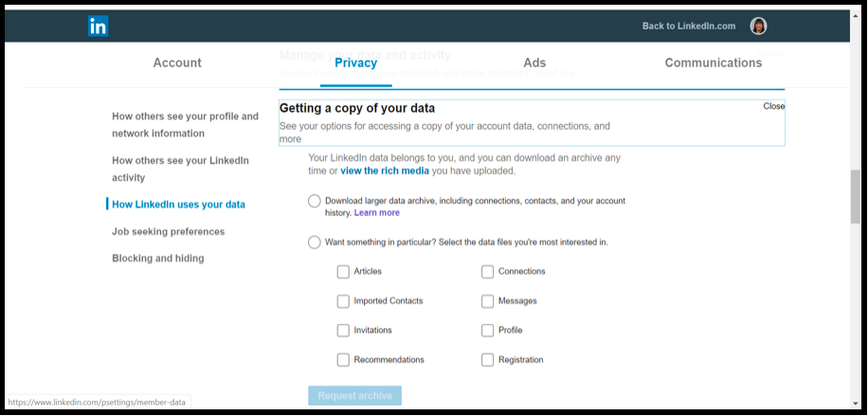Open the Ads tab
Viewport: 868px width, 416px height.
click(x=534, y=63)
